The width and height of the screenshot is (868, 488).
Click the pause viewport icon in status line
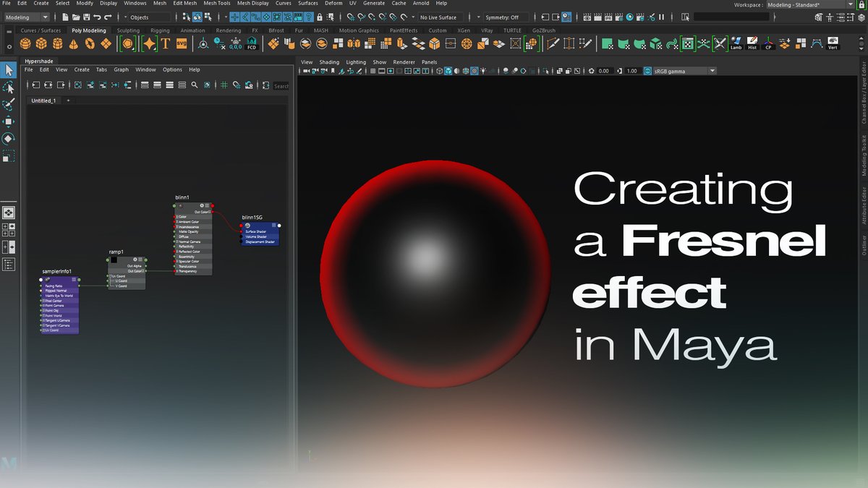pyautogui.click(x=661, y=17)
